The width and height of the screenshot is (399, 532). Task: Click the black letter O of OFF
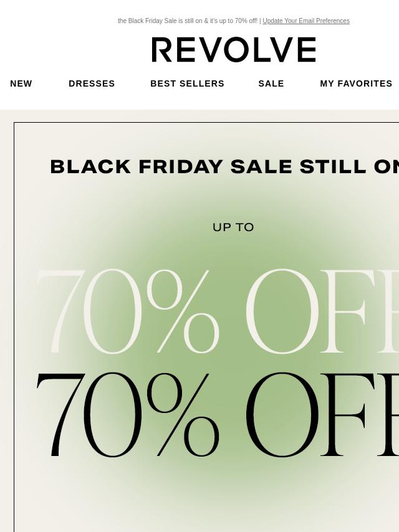(282, 415)
